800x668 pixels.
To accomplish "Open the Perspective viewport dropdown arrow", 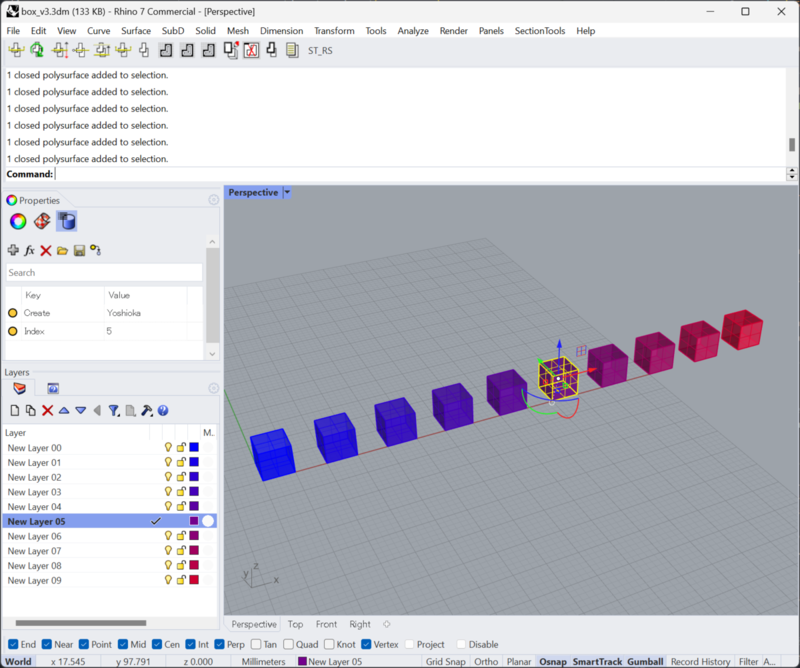I will tap(287, 192).
